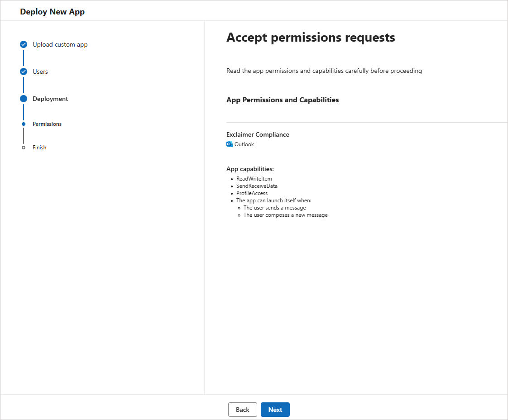Open the Deployment step
The height and width of the screenshot is (420, 508).
(x=50, y=99)
